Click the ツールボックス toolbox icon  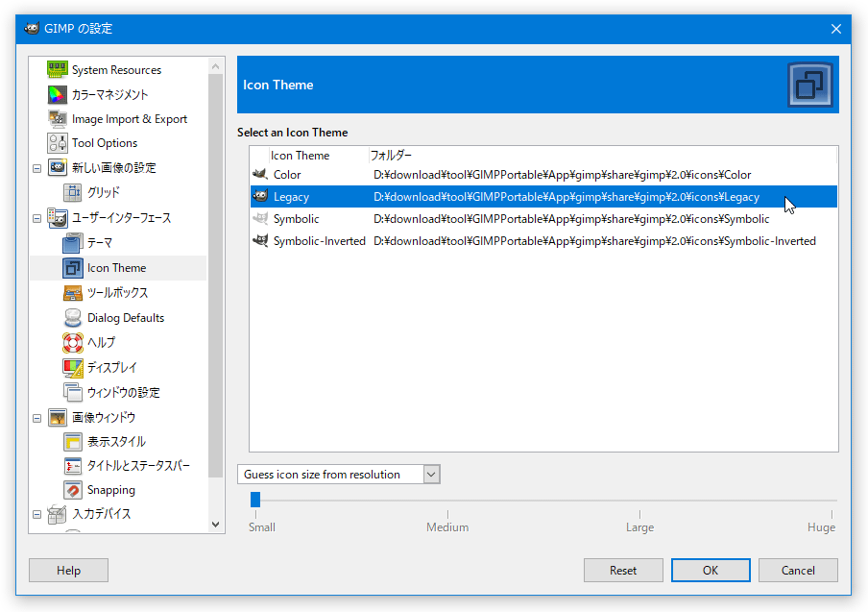coord(73,292)
